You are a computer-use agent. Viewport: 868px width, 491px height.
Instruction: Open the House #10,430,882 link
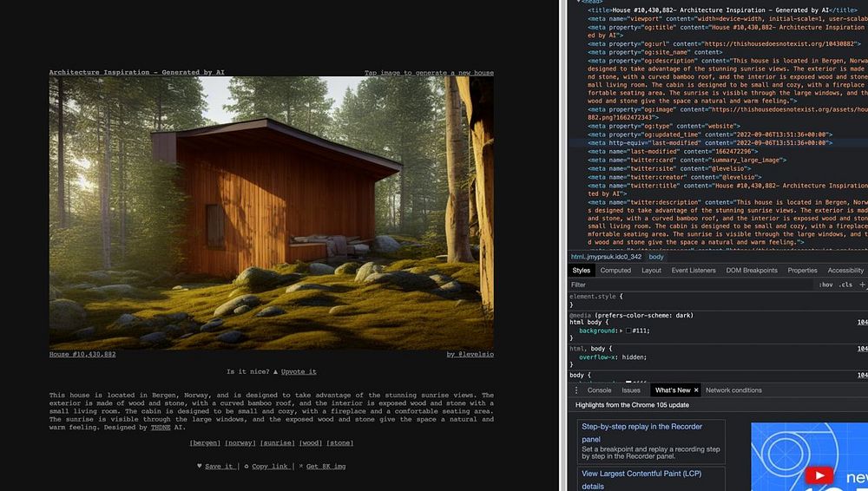pyautogui.click(x=82, y=354)
